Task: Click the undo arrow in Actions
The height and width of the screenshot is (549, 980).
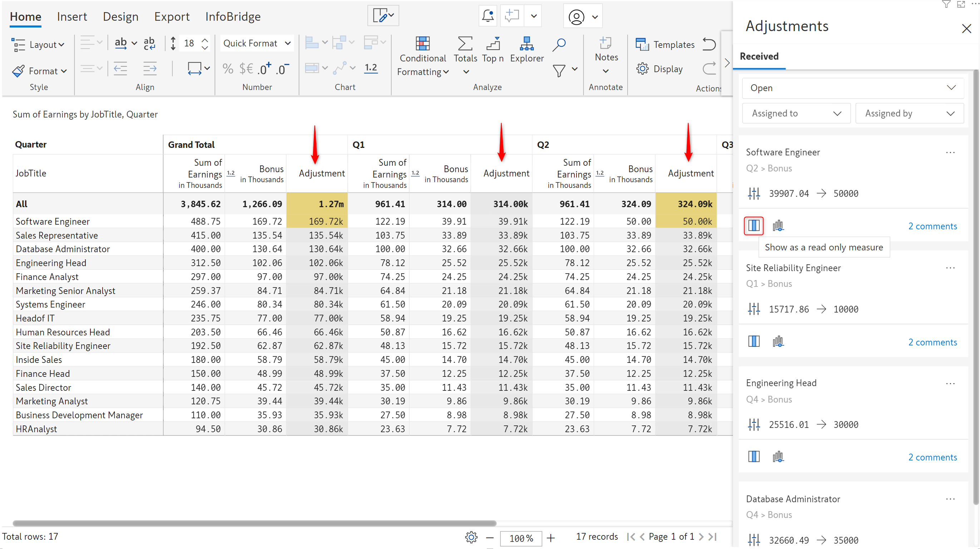Action: 709,44
